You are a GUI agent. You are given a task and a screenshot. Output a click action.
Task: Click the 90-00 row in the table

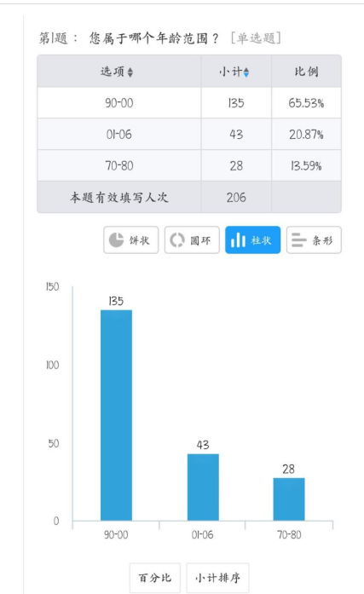(x=189, y=103)
